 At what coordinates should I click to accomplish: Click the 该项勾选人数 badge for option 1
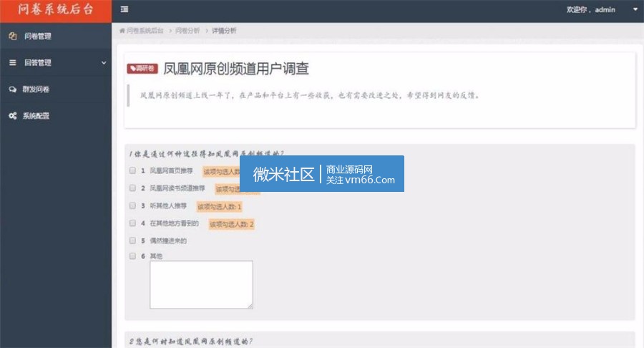click(221, 171)
